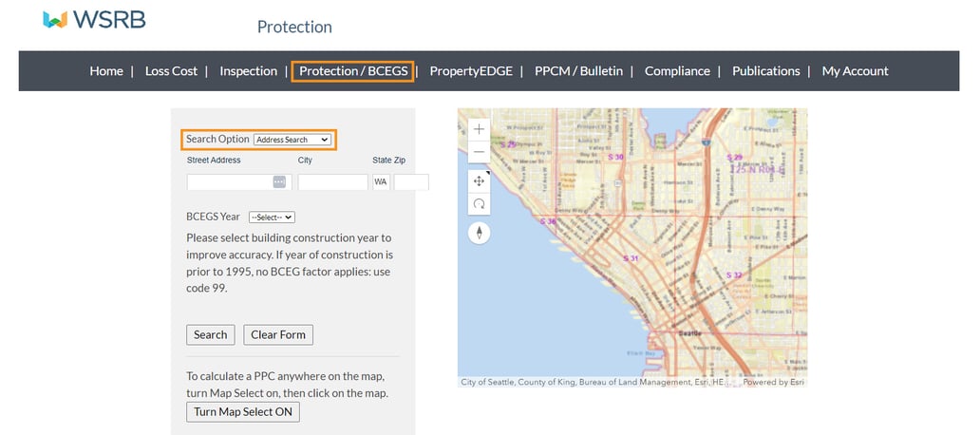Viewport: 980px width, 435px height.
Task: Navigate to My Account
Action: [x=855, y=71]
